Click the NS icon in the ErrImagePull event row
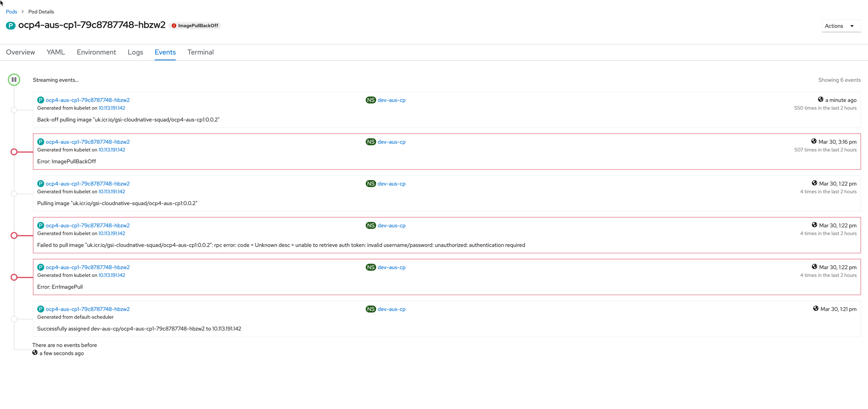Viewport: 868px width, 409px height. pyautogui.click(x=371, y=267)
